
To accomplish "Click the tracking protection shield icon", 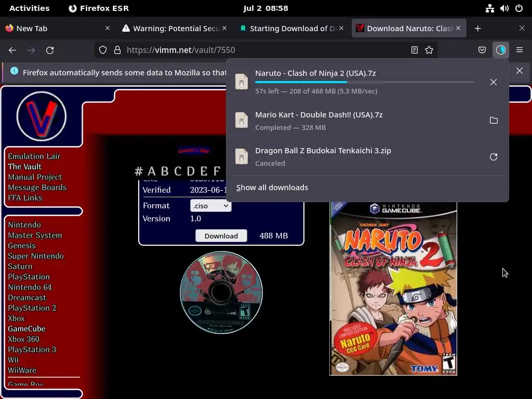I will tap(103, 50).
